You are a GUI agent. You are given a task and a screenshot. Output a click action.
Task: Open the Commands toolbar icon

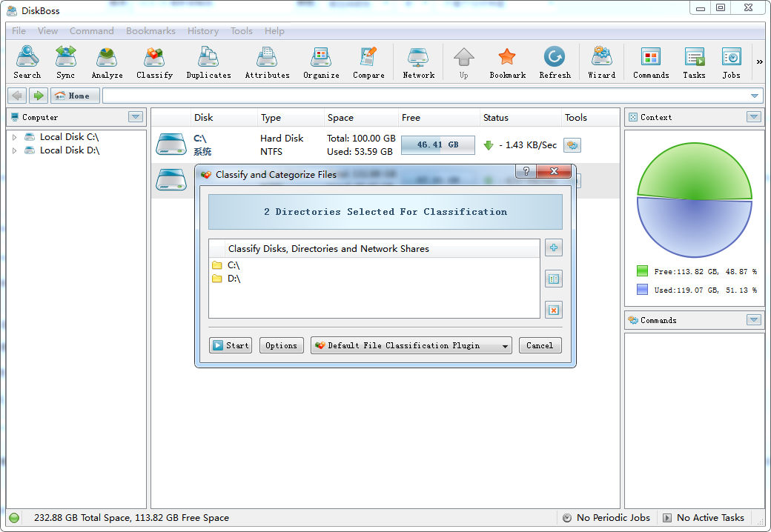(x=651, y=62)
